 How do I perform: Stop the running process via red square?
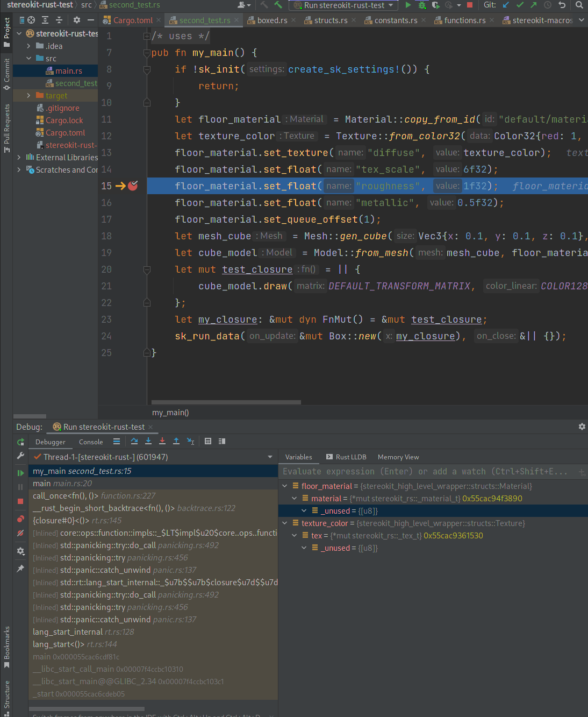(469, 5)
